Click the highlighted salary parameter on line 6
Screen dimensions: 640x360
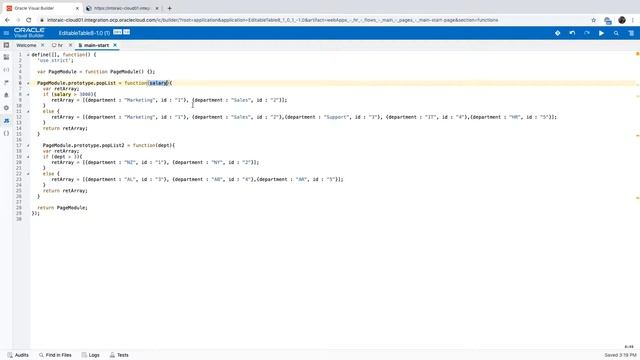coord(158,83)
